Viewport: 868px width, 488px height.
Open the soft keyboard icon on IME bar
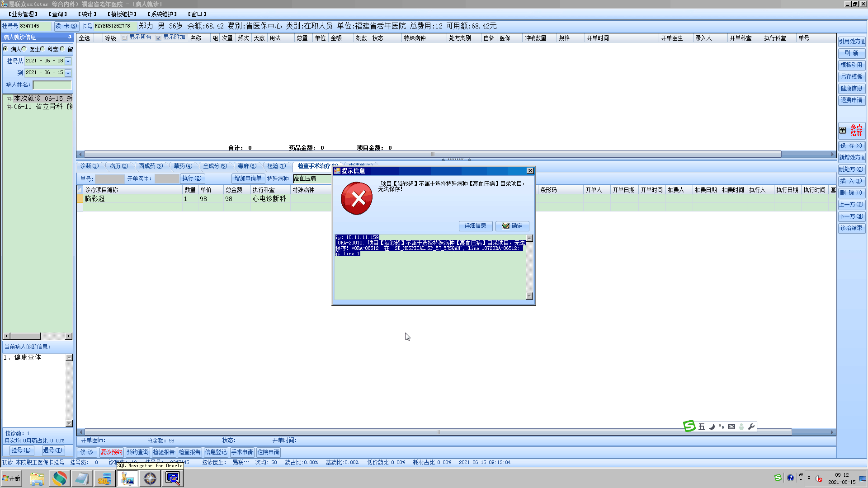click(731, 427)
